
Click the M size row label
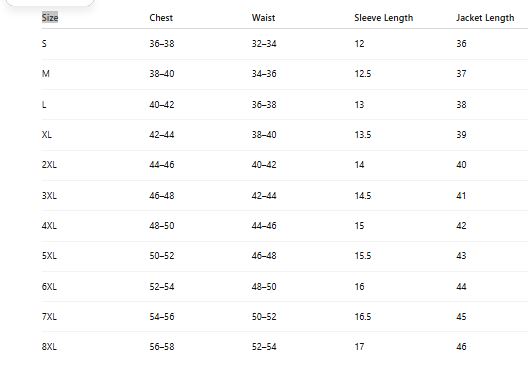pyautogui.click(x=45, y=73)
